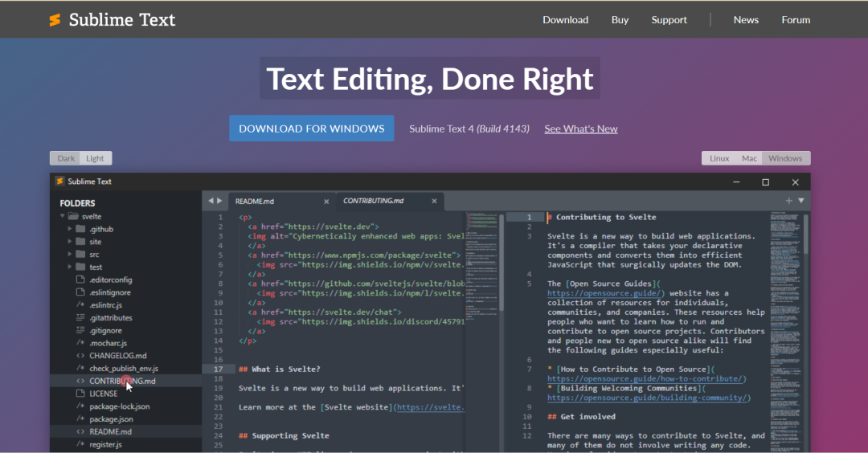Click the package-lock.json file icon
868x453 pixels.
tap(80, 406)
